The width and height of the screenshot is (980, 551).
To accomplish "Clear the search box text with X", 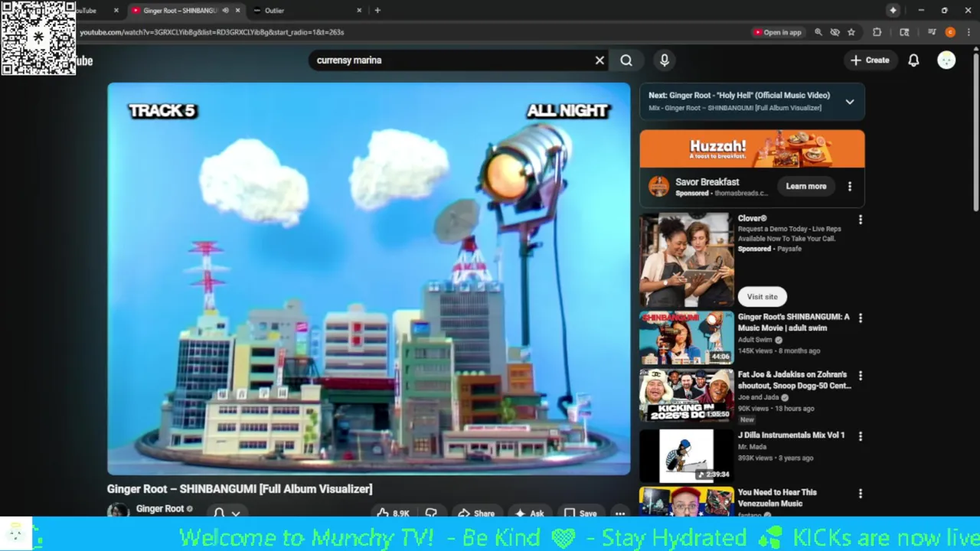I will coord(599,60).
